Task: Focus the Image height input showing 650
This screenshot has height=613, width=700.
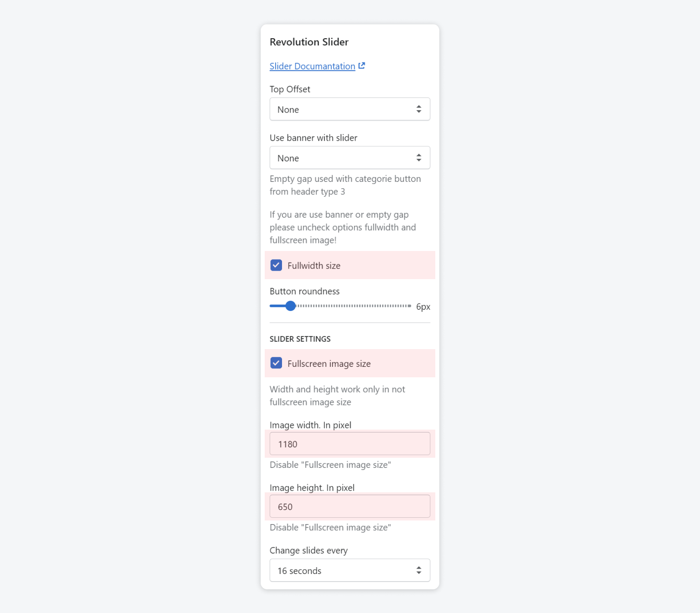Action: (349, 507)
